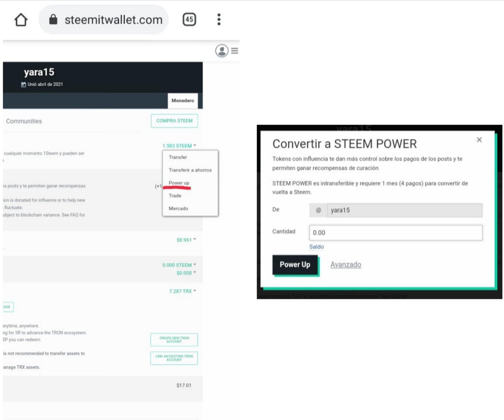Click LINK AN EXISTING TRON ACCOUNT button

(174, 358)
